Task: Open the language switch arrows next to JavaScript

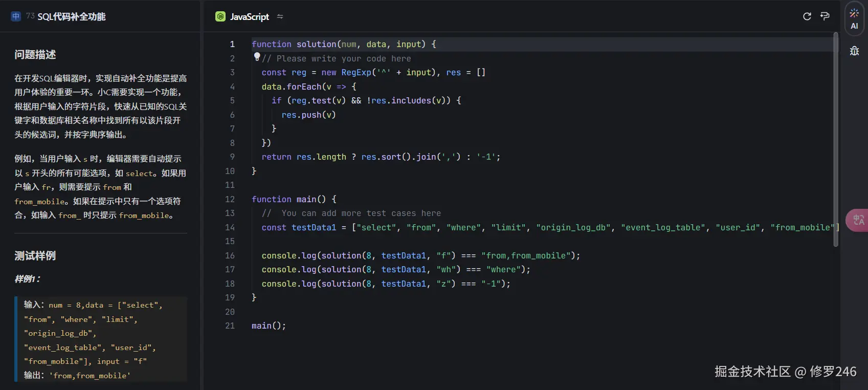Action: [x=280, y=16]
